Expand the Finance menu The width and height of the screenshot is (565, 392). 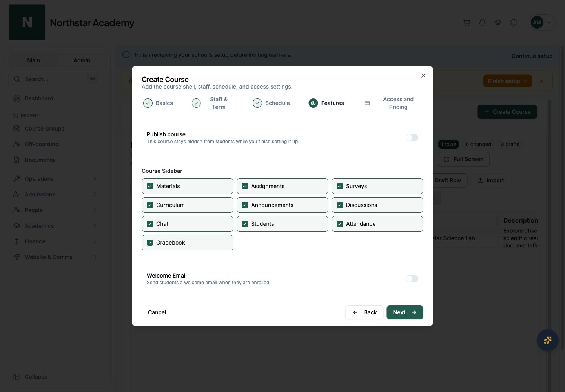[55, 241]
